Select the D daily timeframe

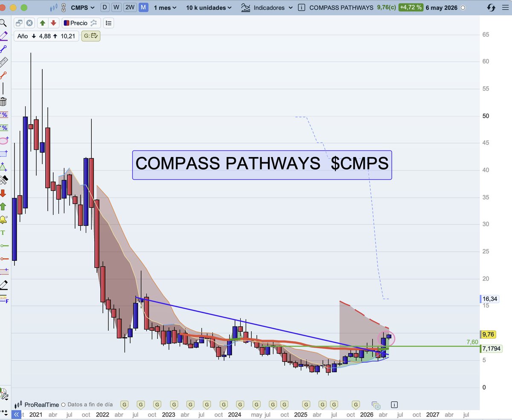point(105,8)
